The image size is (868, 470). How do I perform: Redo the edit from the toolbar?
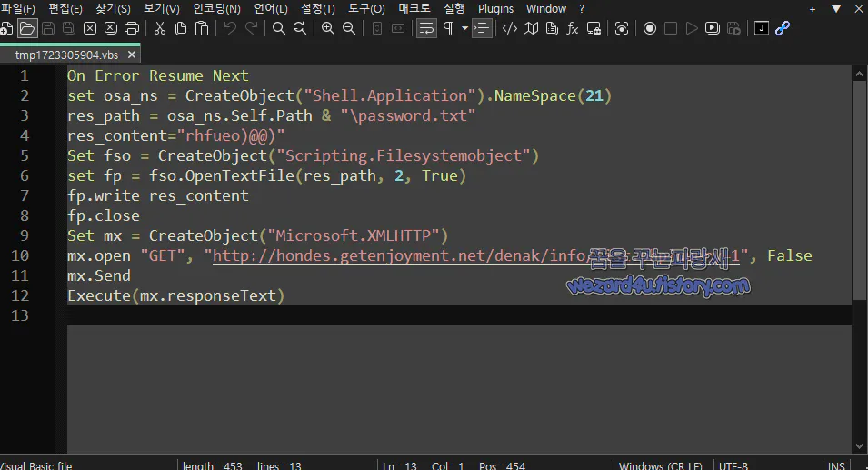click(252, 28)
